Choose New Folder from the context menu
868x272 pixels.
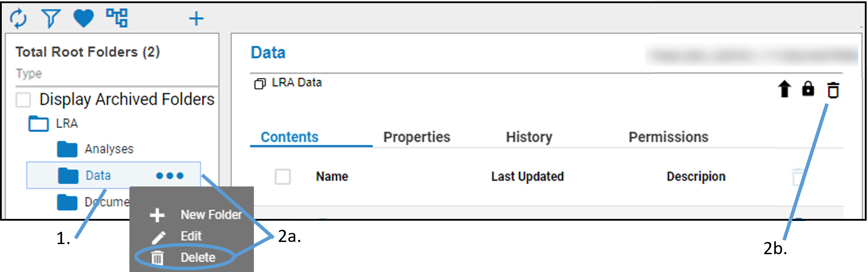[x=211, y=215]
